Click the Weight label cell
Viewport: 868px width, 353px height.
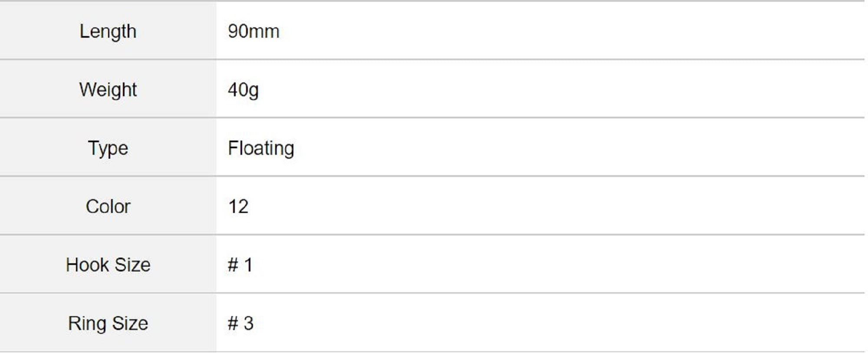(108, 90)
